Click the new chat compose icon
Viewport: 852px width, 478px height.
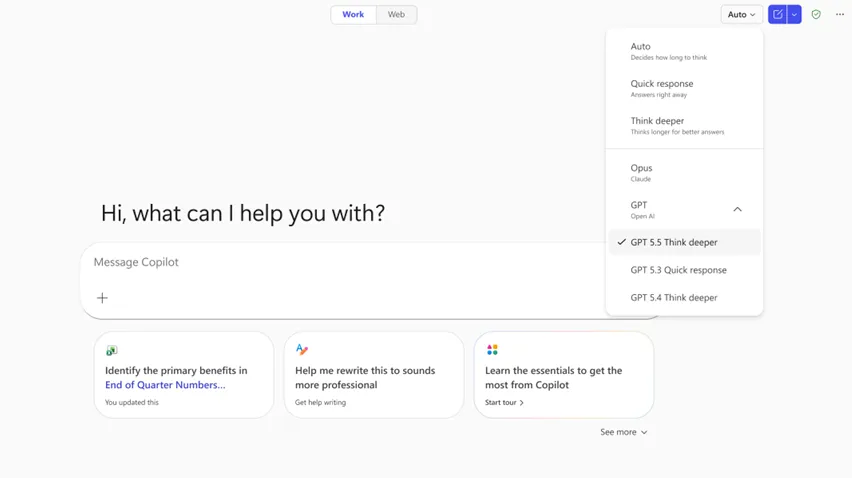pos(777,15)
